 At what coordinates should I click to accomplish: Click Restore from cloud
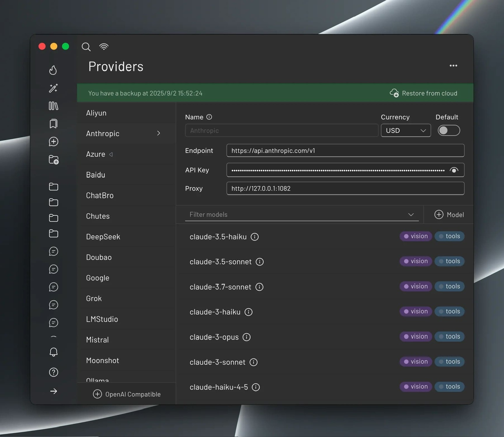coord(423,93)
